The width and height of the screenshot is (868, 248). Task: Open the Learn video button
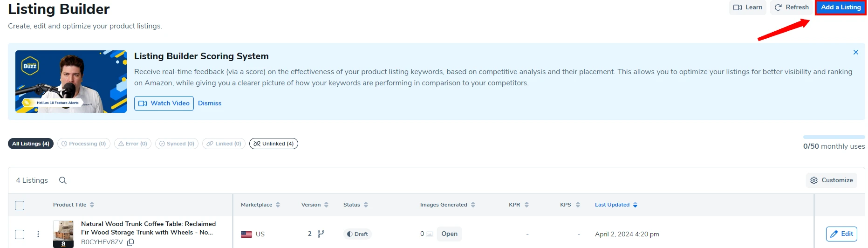748,7
